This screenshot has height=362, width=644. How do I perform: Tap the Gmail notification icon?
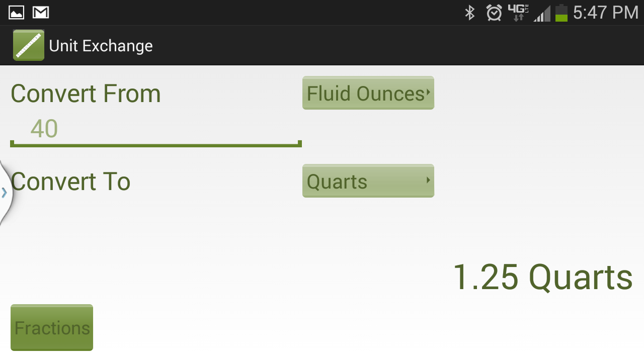pos(41,12)
